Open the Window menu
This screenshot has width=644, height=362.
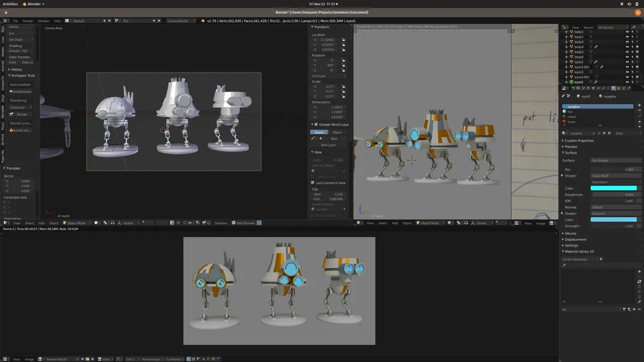pos(43,21)
